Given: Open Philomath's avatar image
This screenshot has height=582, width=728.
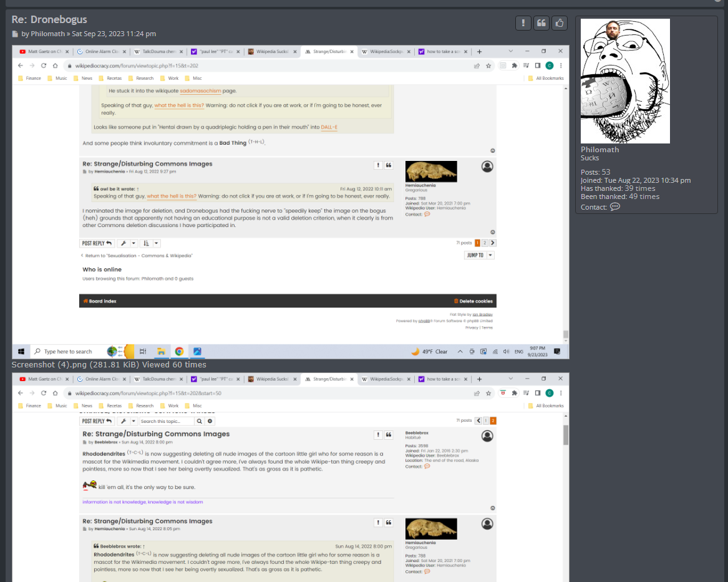Looking at the screenshot, I should point(625,80).
